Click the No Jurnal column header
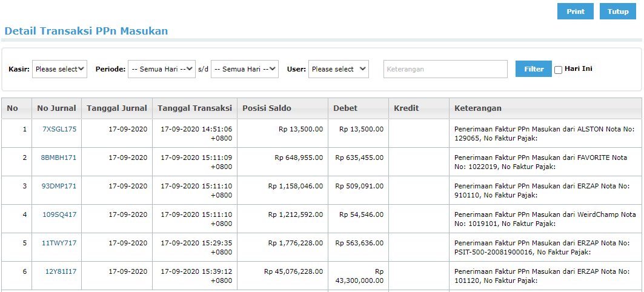The width and height of the screenshot is (644, 292). click(57, 108)
